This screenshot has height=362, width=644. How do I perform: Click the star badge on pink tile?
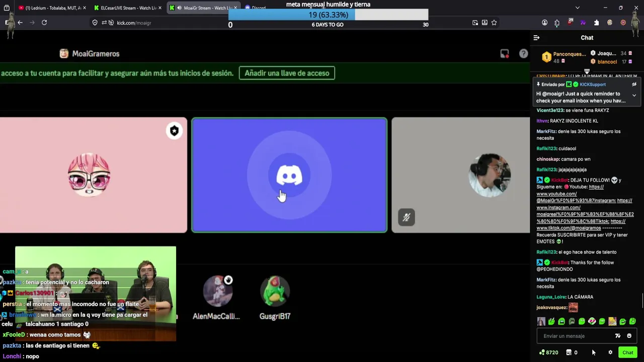174,131
